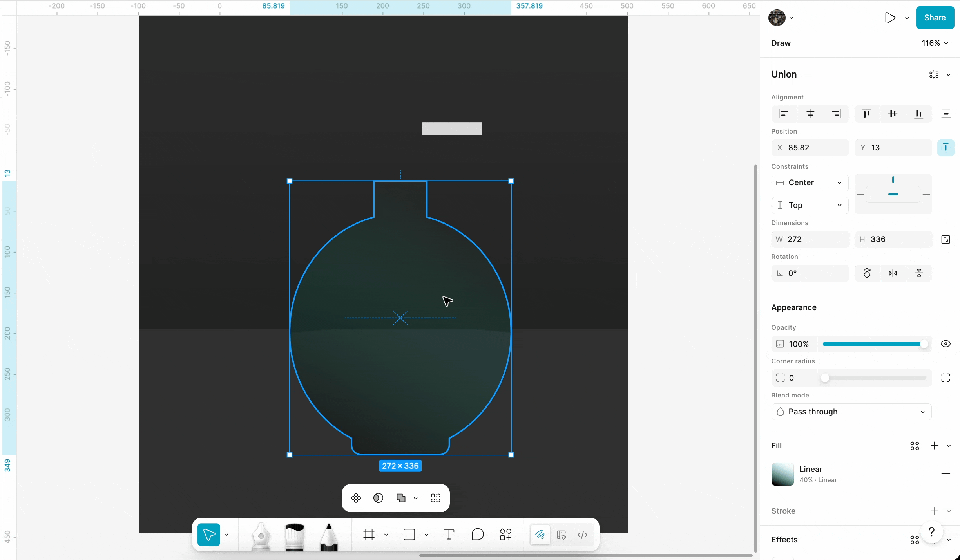This screenshot has height=560, width=960.
Task: Edit the width field showing 272
Action: tap(809, 239)
